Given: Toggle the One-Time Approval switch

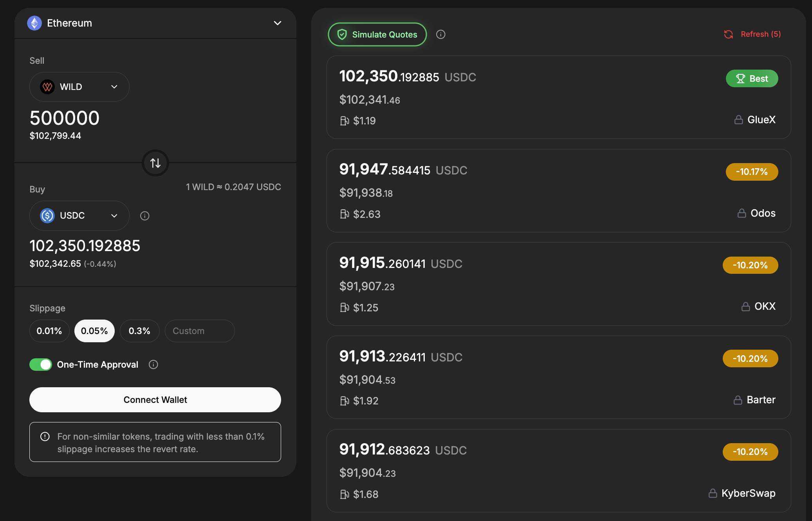Looking at the screenshot, I should [41, 365].
